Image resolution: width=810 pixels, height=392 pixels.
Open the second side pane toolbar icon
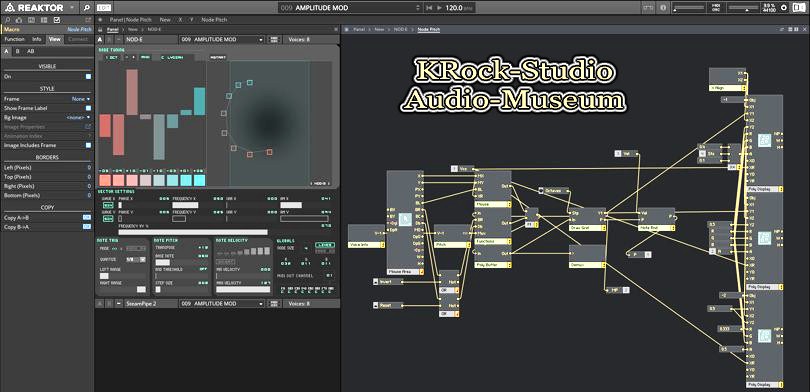[19, 20]
